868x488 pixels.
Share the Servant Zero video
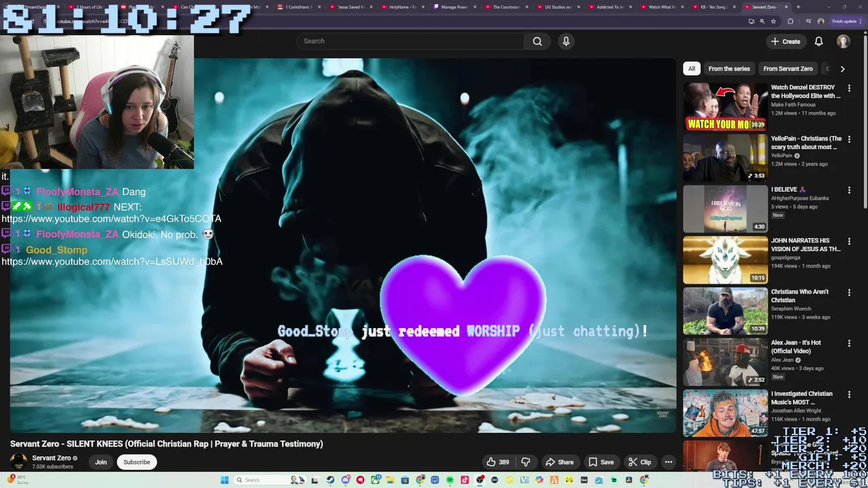[559, 462]
